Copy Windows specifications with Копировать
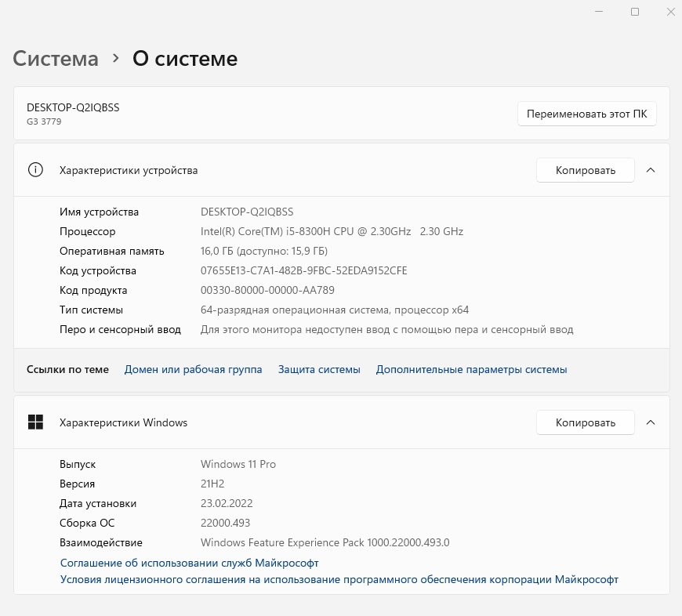Image resolution: width=682 pixels, height=616 pixels. [586, 422]
